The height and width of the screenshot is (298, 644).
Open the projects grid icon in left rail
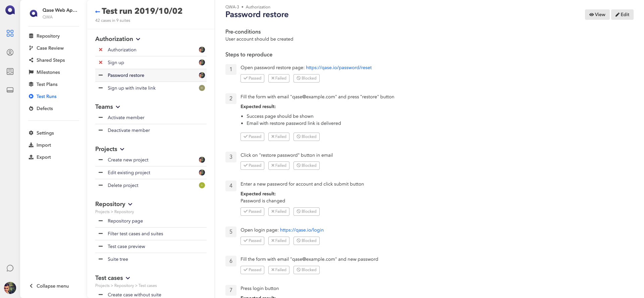tap(10, 33)
